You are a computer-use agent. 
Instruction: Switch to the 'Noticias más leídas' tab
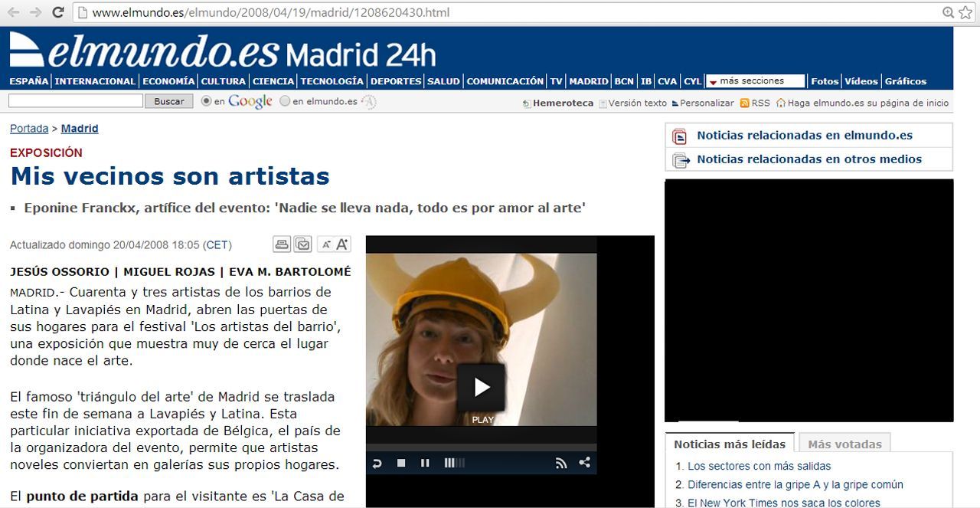coord(730,444)
